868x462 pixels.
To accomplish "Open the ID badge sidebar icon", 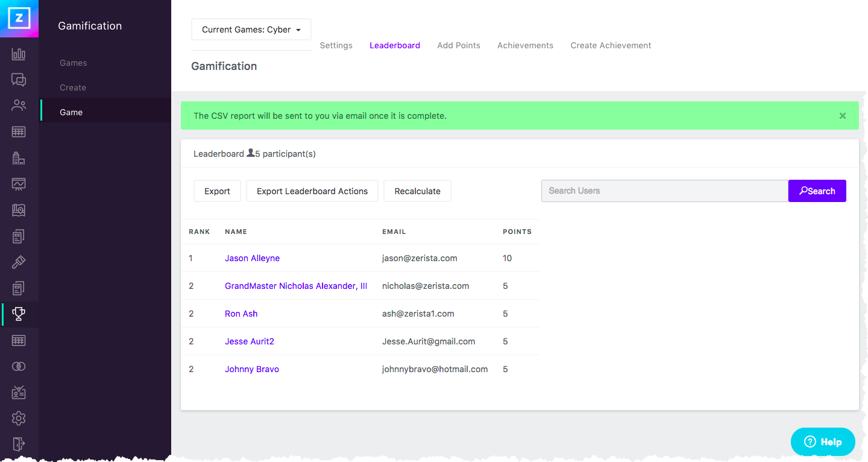I will (19, 392).
